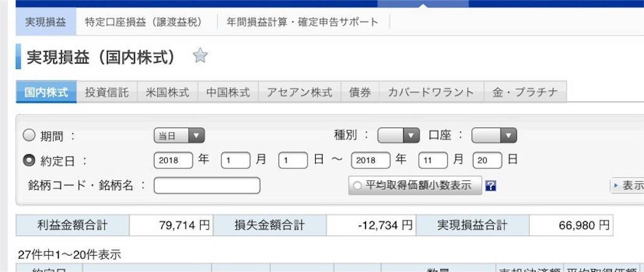The image size is (644, 272).
Task: Open the blue question mark help icon
Action: click(491, 186)
